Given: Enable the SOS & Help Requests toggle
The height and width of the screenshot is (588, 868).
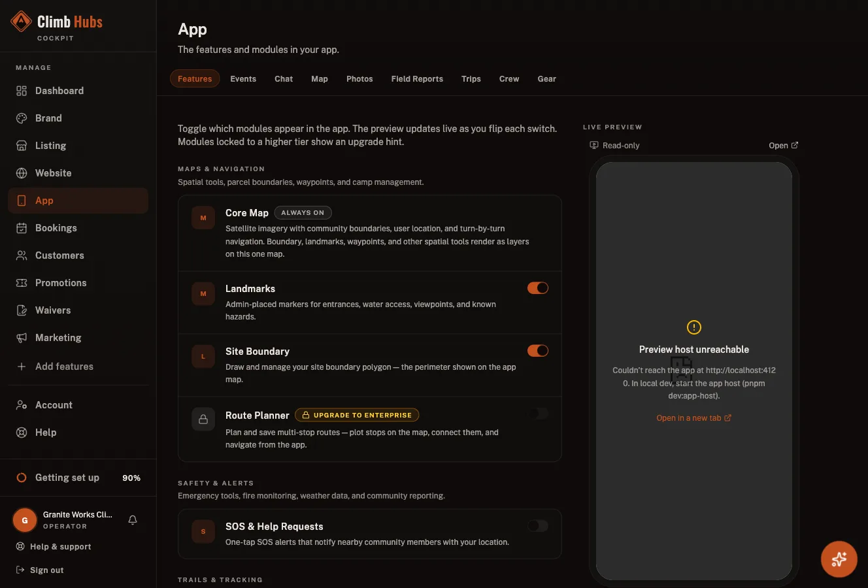Looking at the screenshot, I should point(538,526).
